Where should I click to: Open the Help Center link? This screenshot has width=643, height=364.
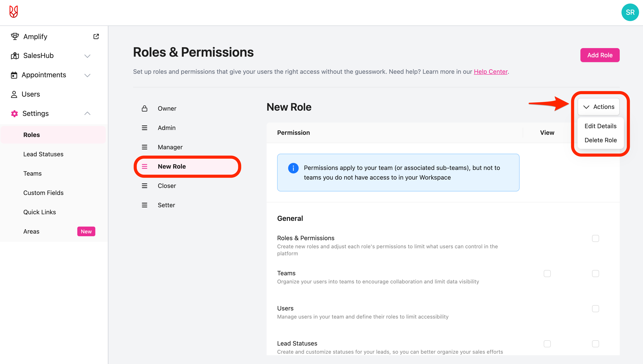pos(491,72)
